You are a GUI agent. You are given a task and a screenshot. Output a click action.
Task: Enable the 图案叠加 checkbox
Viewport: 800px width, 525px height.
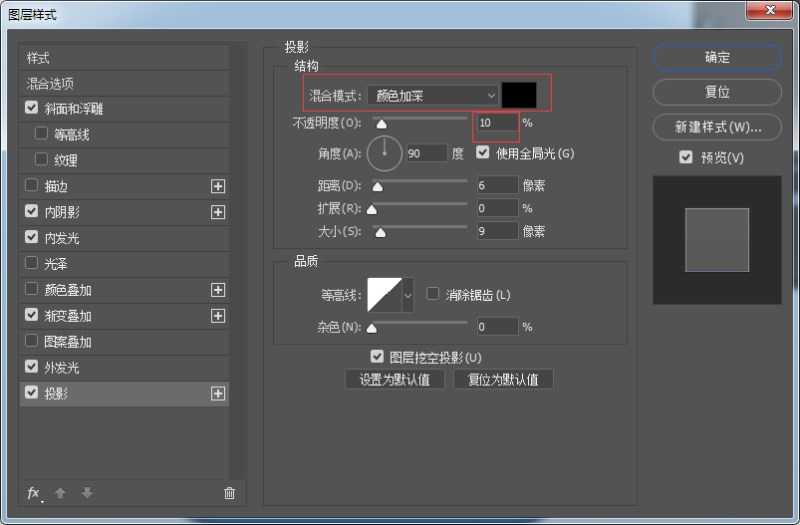pos(32,340)
